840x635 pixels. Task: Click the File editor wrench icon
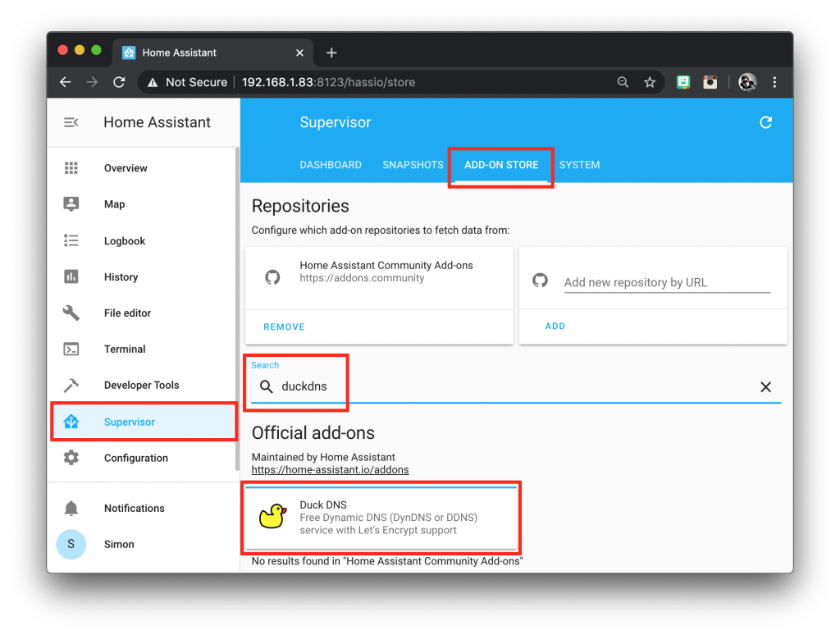point(71,313)
